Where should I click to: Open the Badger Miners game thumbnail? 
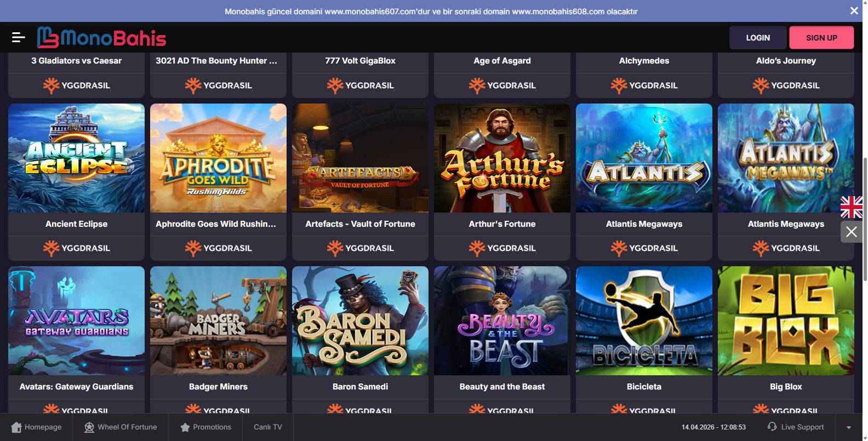(x=219, y=320)
